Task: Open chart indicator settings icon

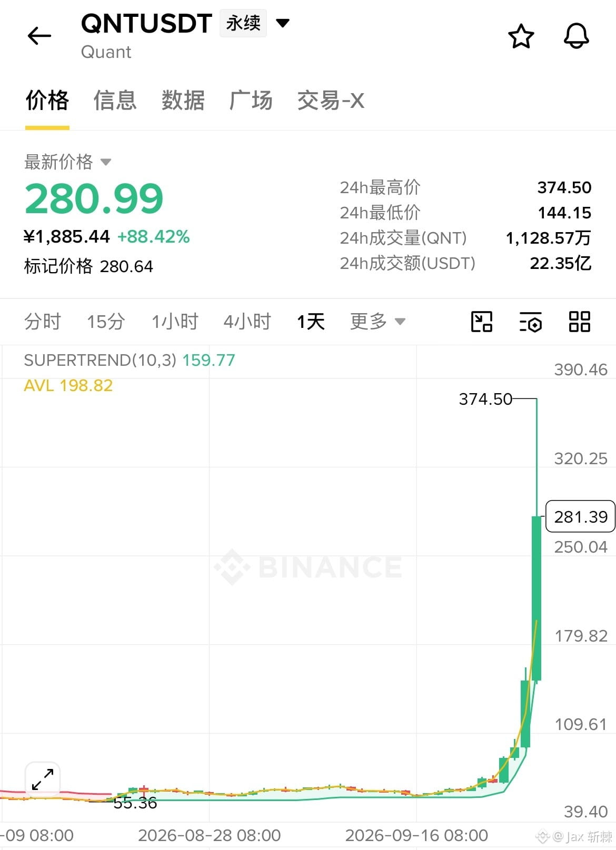Action: coord(530,322)
